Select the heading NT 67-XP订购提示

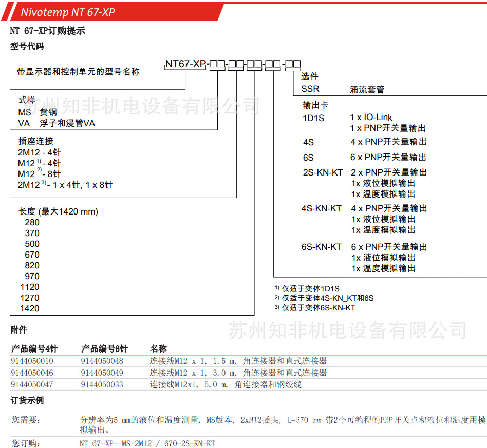[x=48, y=31]
